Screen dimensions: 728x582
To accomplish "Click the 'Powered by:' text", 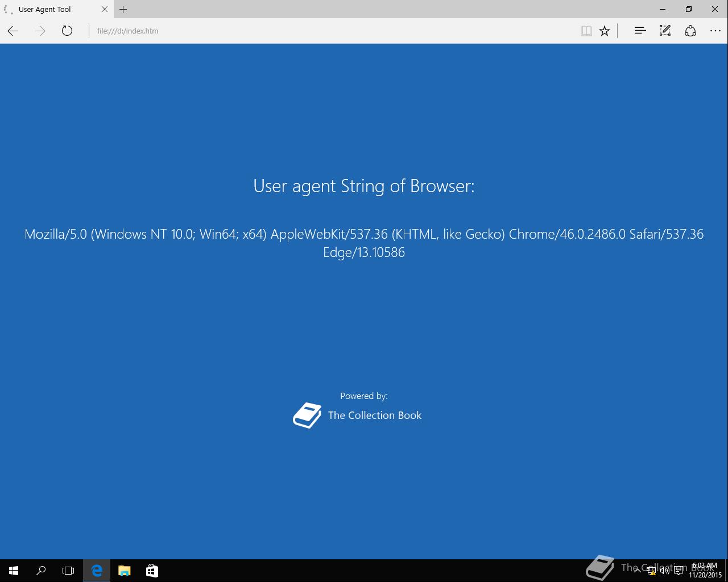I will click(364, 396).
